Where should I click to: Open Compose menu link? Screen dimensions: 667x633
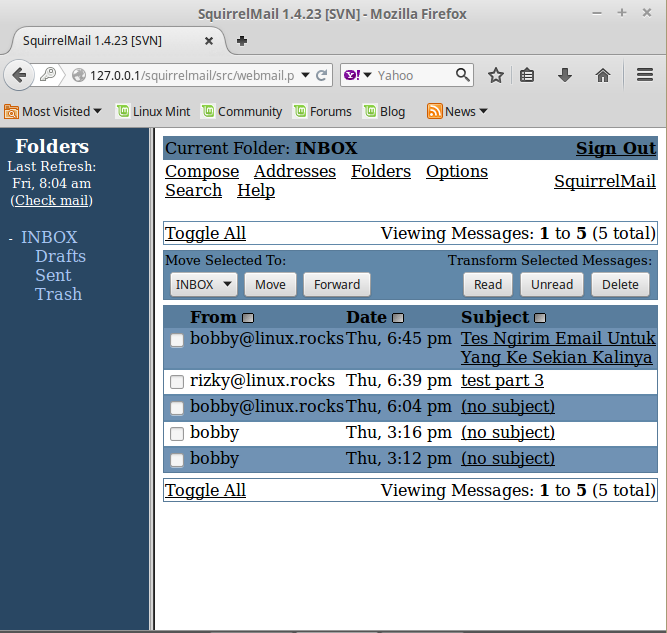[x=202, y=171]
